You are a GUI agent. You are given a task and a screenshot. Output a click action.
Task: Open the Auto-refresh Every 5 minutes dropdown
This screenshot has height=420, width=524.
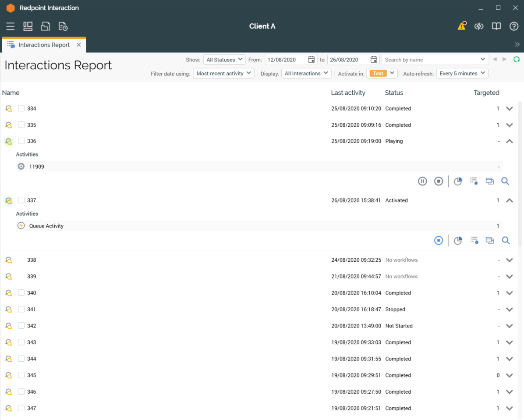pyautogui.click(x=462, y=73)
